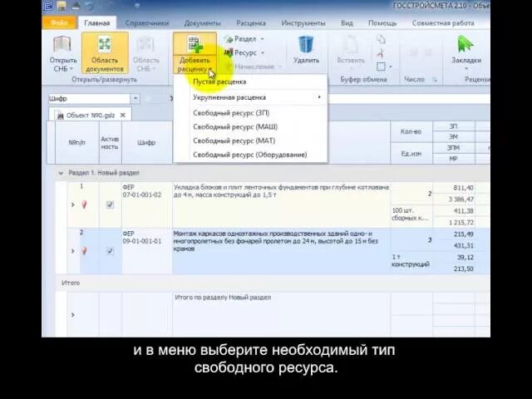
Task: Click the red pin marker on row 2
Action: pos(84,251)
